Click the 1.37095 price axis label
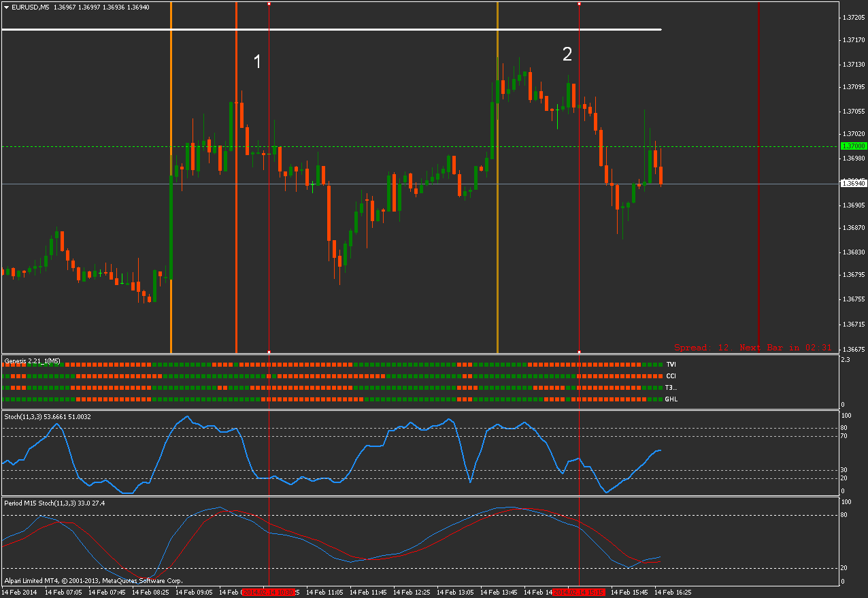Viewport: 868px width, 598px height. click(853, 87)
